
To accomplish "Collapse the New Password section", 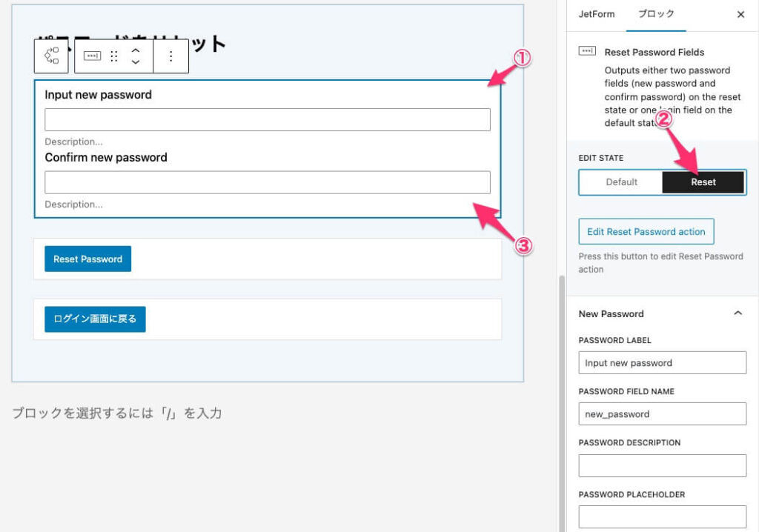I will click(738, 313).
